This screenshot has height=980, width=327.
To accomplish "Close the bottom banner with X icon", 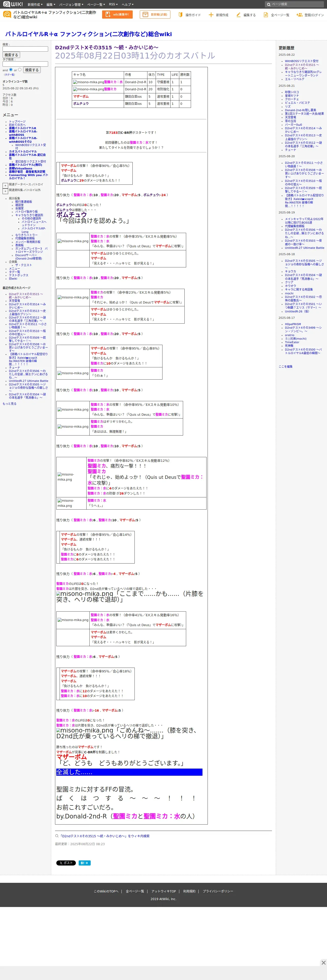I will coord(323,962).
